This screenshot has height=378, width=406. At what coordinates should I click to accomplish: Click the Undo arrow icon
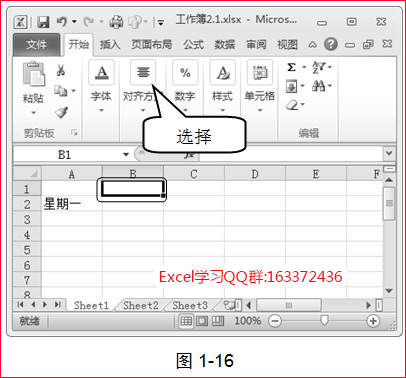click(62, 22)
